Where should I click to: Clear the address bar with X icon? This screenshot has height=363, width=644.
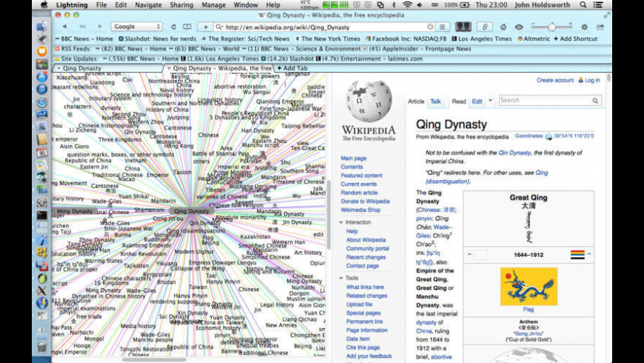pos(430,27)
